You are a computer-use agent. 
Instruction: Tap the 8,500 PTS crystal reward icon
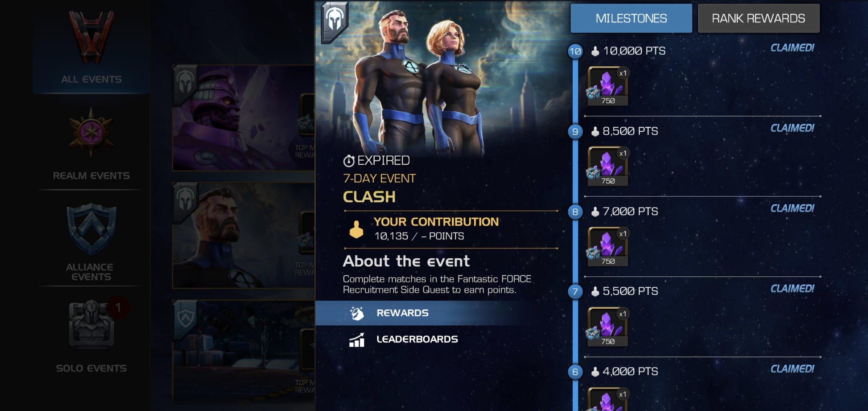coord(608,166)
